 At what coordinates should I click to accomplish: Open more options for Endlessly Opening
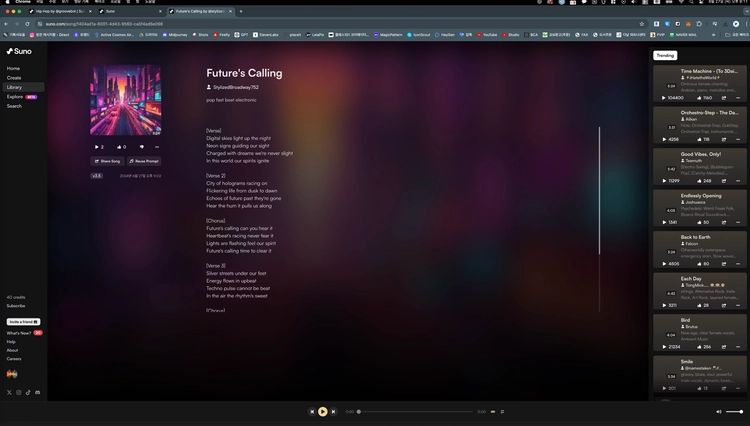coord(738,222)
